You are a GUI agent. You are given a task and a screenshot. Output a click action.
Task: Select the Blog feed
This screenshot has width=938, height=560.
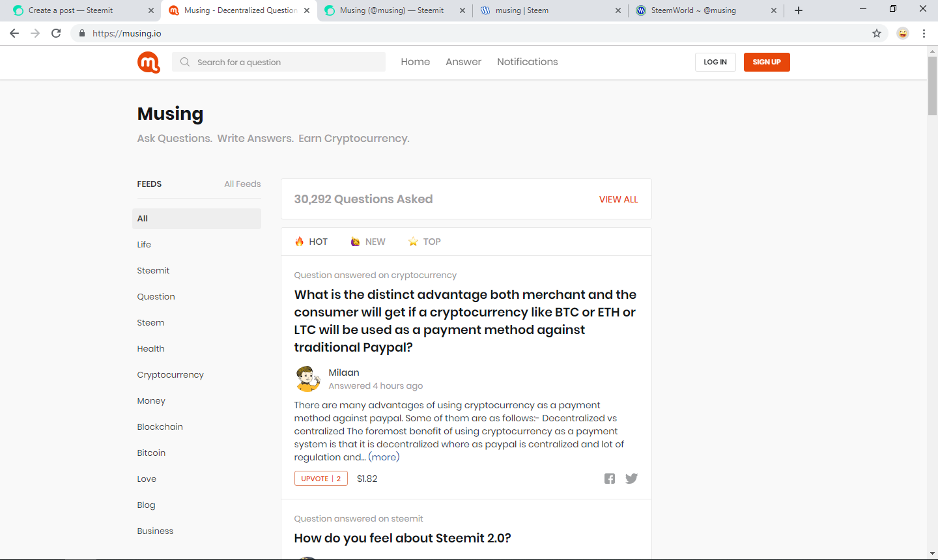click(x=146, y=505)
